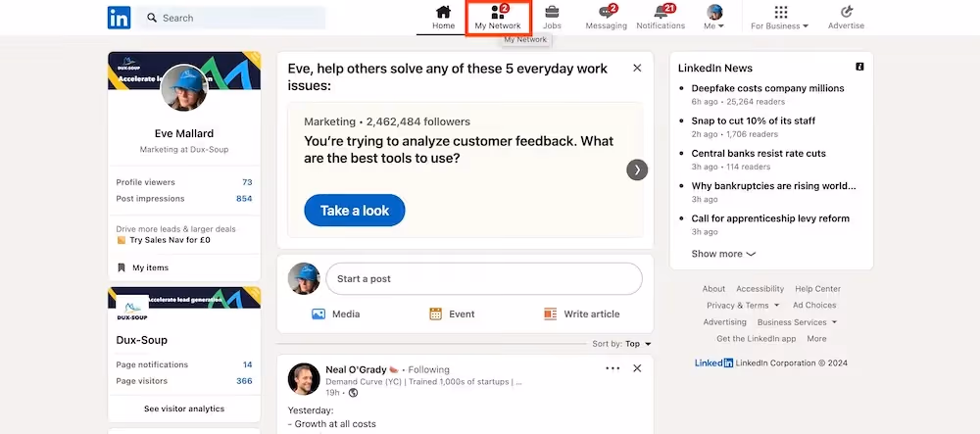Expand the For Business menu
This screenshot has width=980, height=434.
coord(779,18)
